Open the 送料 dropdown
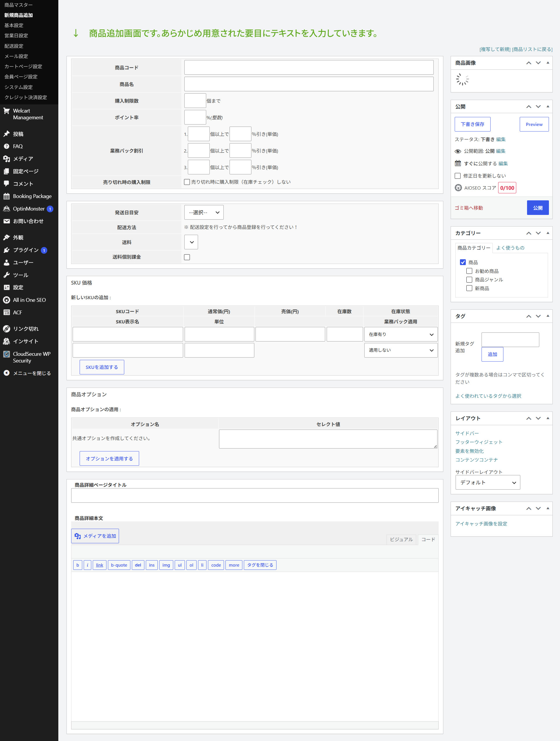The width and height of the screenshot is (560, 741). (x=191, y=242)
